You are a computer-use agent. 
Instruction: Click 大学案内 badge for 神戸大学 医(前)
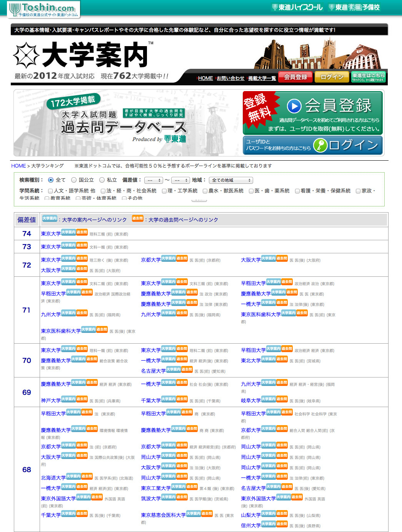tap(68, 399)
